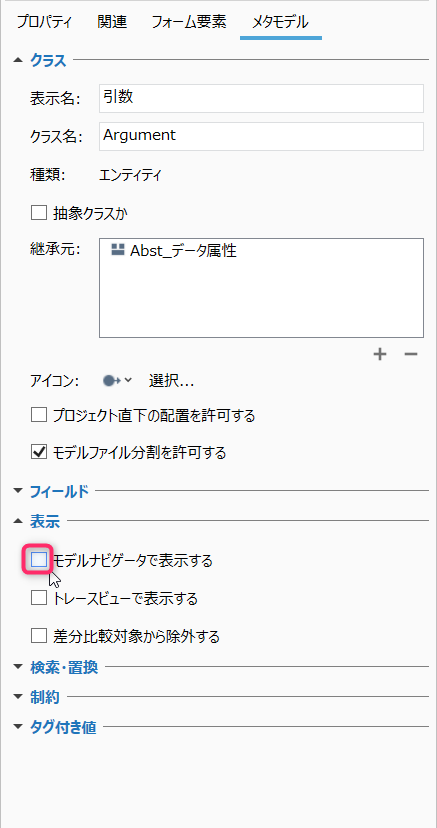
Task: Click the plus icon to add parent class
Action: [x=379, y=354]
